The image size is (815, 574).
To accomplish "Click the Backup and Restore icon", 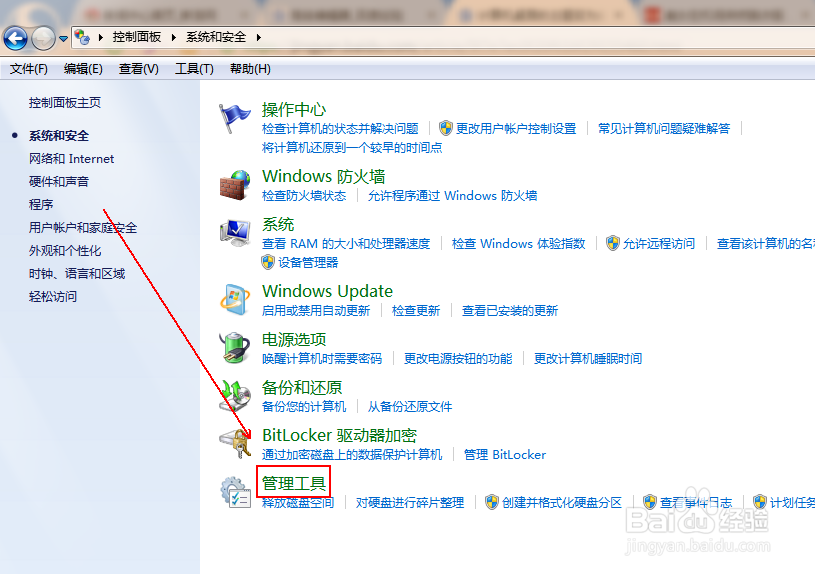I will click(x=235, y=395).
